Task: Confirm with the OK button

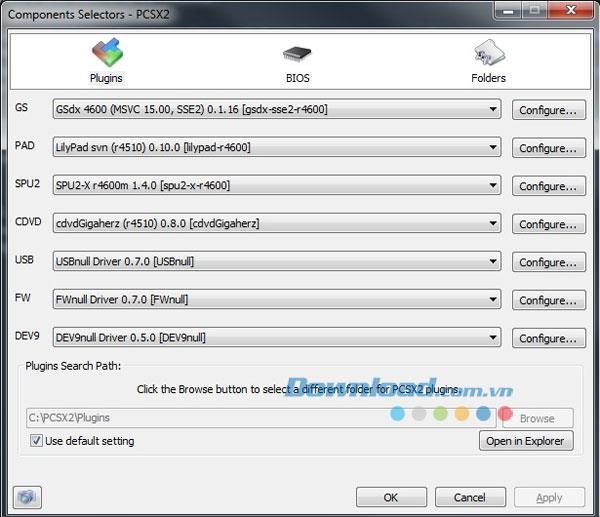Action: coord(391,497)
